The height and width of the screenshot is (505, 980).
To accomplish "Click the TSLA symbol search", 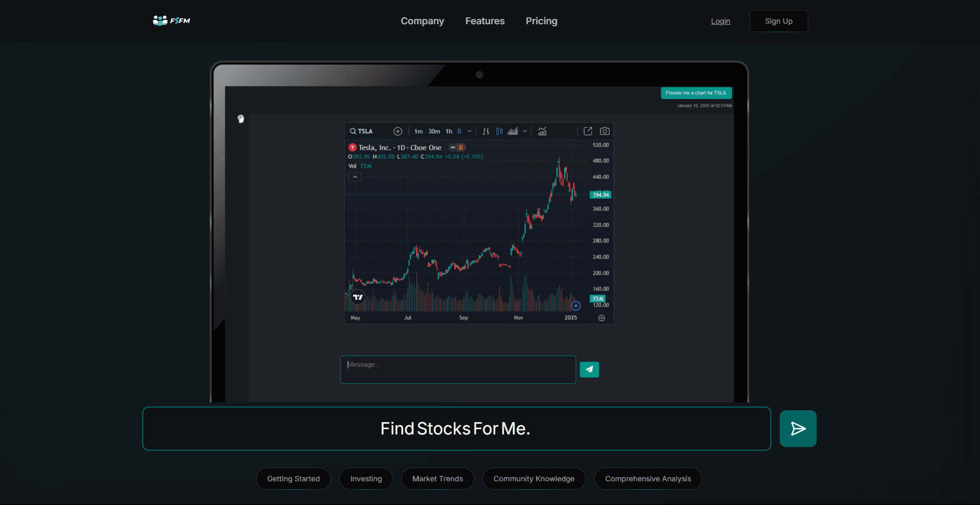I will click(x=361, y=131).
